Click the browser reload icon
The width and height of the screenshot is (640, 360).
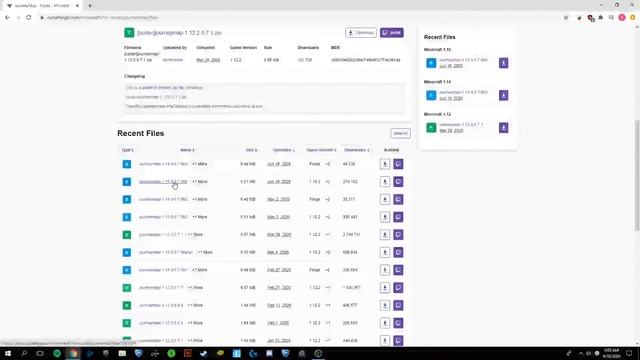[x=29, y=18]
